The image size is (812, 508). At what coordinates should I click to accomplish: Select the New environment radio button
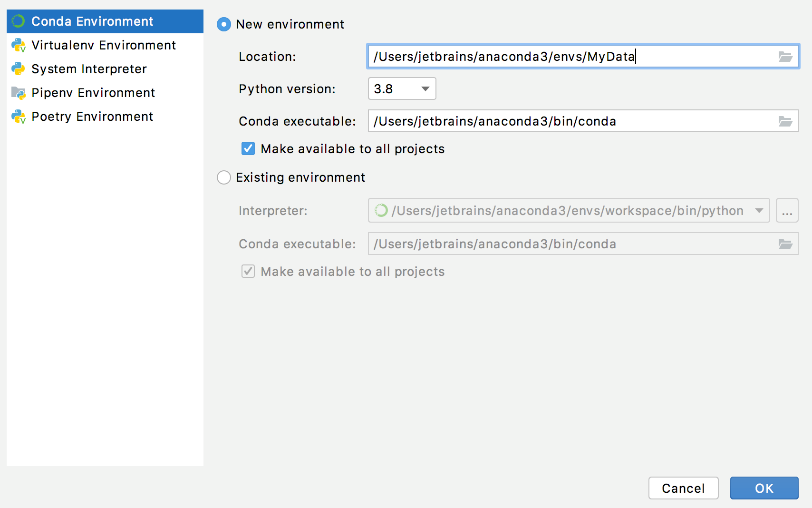[x=223, y=24]
